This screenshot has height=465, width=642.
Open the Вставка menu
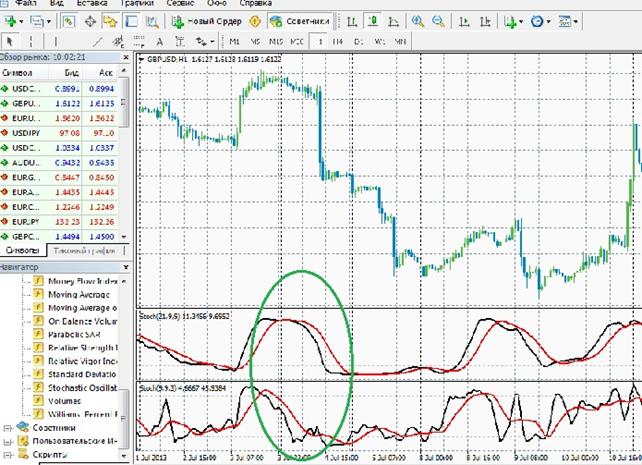click(x=92, y=3)
